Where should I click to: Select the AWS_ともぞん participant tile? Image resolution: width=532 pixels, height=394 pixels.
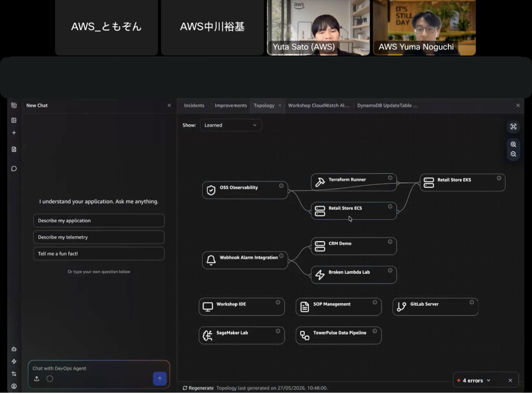click(107, 27)
